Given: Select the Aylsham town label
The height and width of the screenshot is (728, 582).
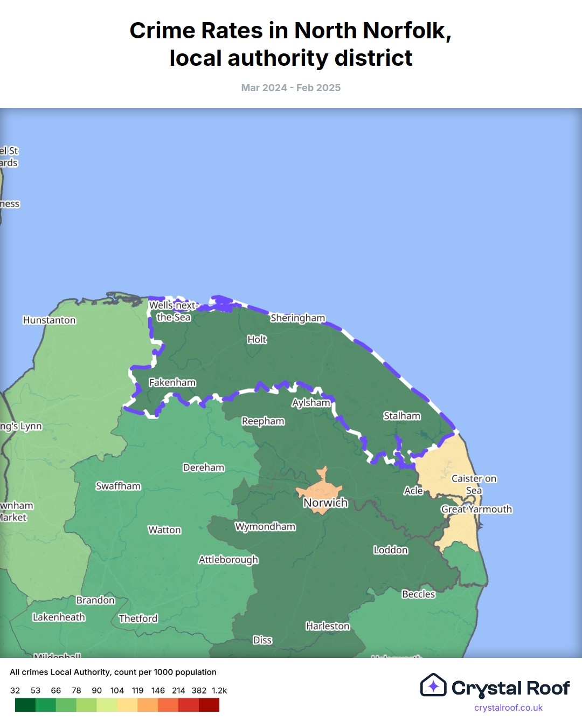Looking at the screenshot, I should coord(311,402).
